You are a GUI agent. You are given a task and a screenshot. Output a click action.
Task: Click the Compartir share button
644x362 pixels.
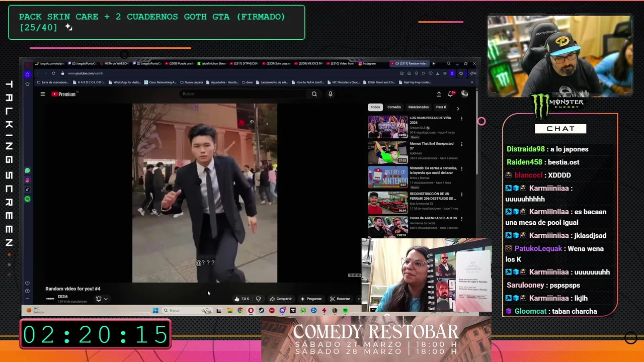tap(281, 299)
